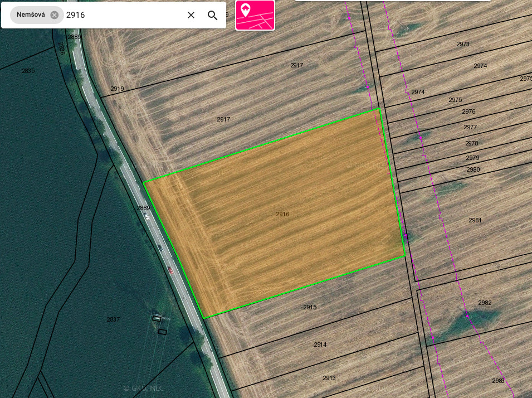
Task: Select parcel 2981 on the right
Action: [475, 220]
